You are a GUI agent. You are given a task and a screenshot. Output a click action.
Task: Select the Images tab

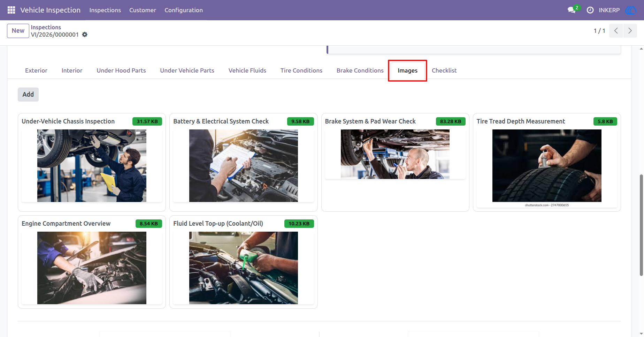407,70
